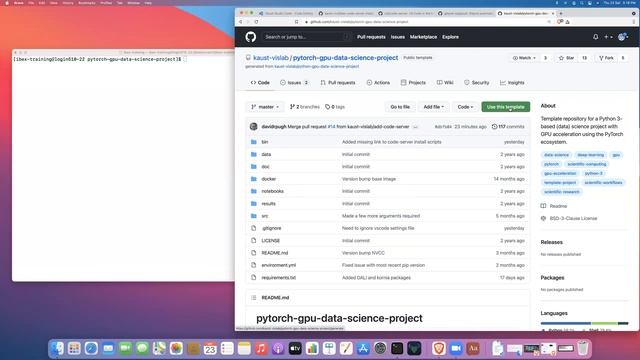Open the LICENSE file
Screen dimensions: 640x360
click(x=271, y=240)
